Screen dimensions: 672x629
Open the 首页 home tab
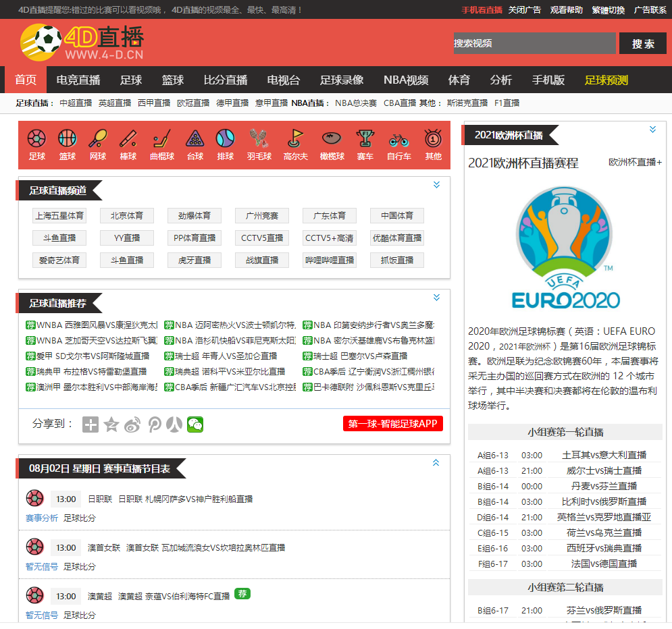coord(25,80)
